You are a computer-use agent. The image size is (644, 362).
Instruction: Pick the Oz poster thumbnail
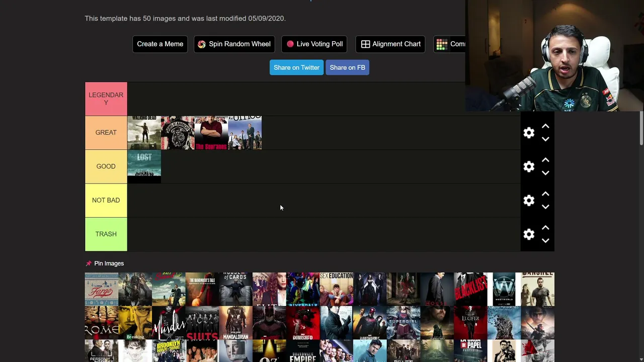(269, 351)
